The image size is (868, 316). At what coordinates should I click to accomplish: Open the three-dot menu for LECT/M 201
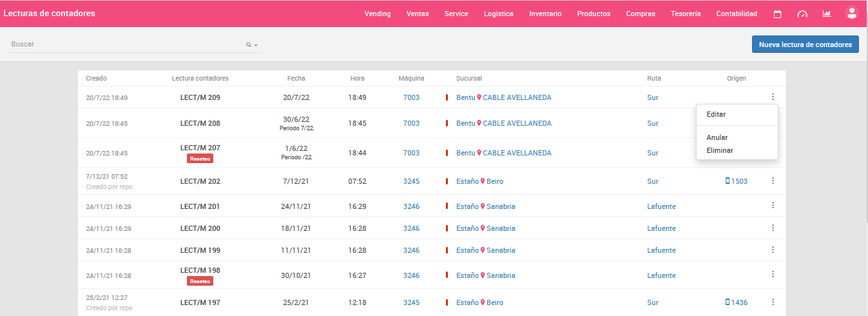click(x=773, y=206)
